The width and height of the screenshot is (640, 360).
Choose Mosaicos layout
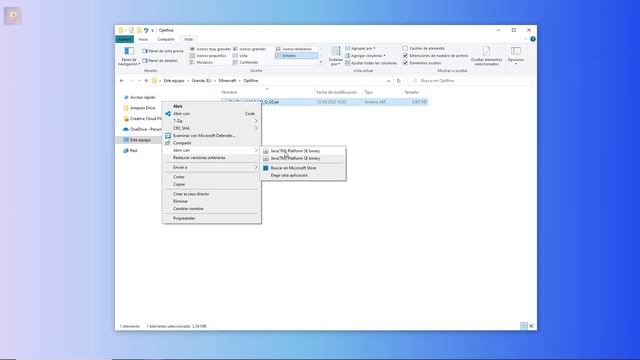(201, 62)
